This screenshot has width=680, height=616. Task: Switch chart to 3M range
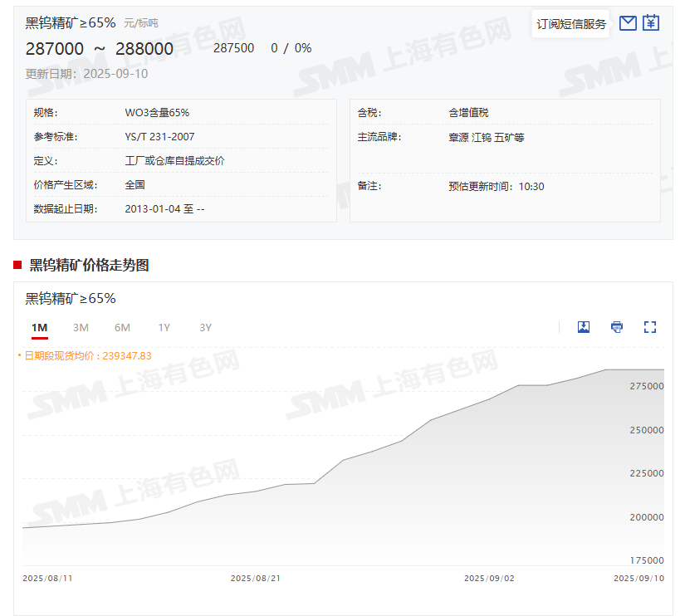81,328
